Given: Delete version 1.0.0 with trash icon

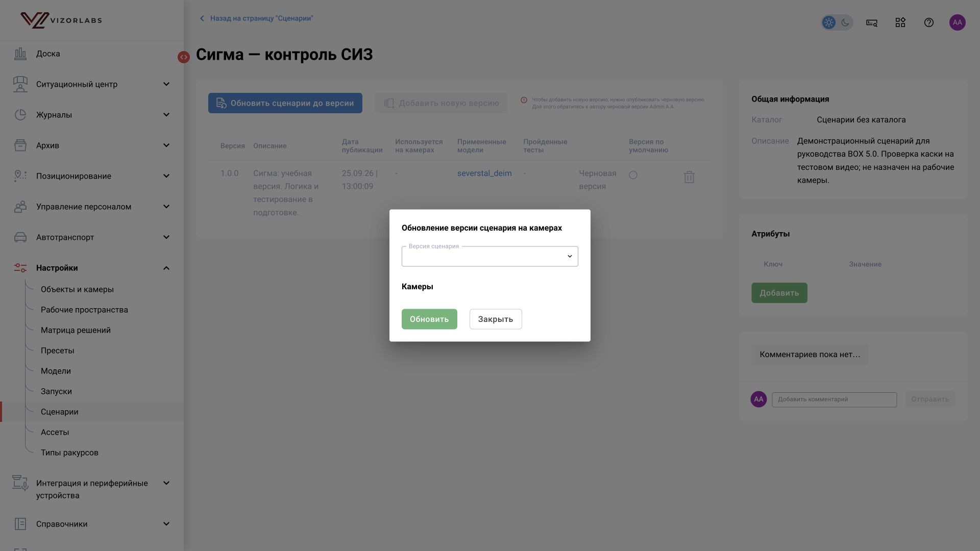Looking at the screenshot, I should [x=689, y=177].
